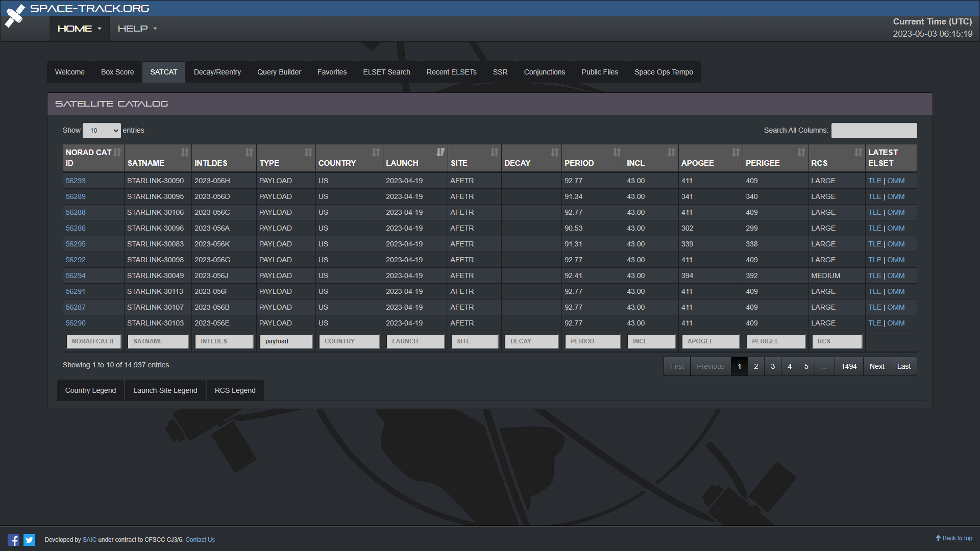980x551 pixels.
Task: Go to the Favorites tab
Action: (332, 72)
